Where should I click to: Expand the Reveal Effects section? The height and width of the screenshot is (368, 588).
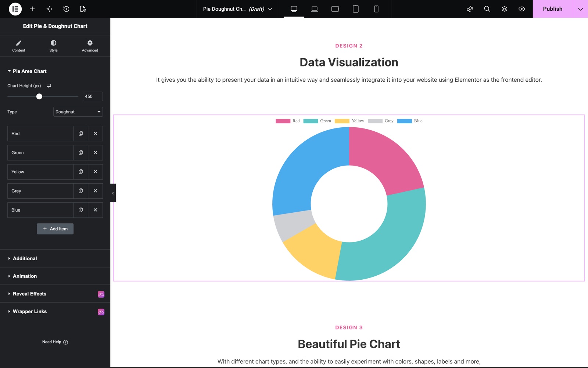[x=55, y=294]
